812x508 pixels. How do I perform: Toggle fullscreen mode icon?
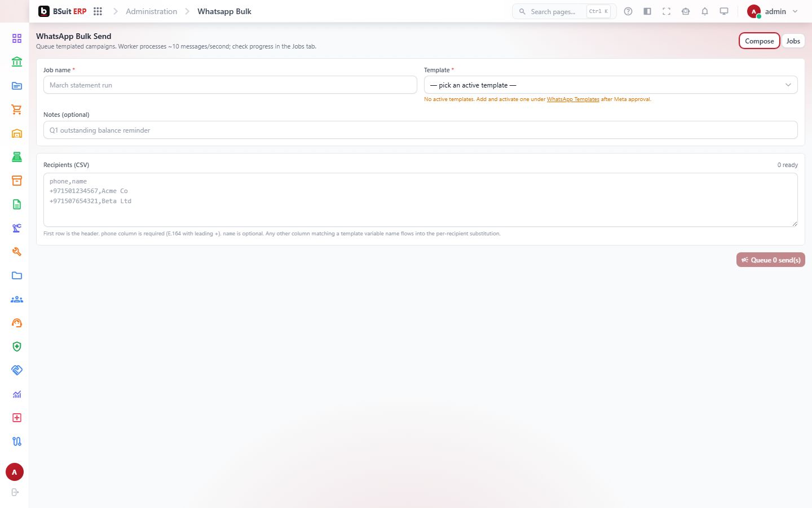tap(667, 11)
